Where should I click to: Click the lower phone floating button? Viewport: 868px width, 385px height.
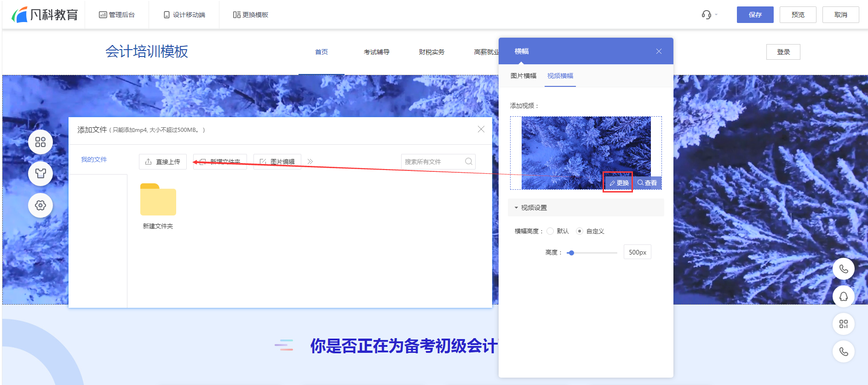point(844,351)
